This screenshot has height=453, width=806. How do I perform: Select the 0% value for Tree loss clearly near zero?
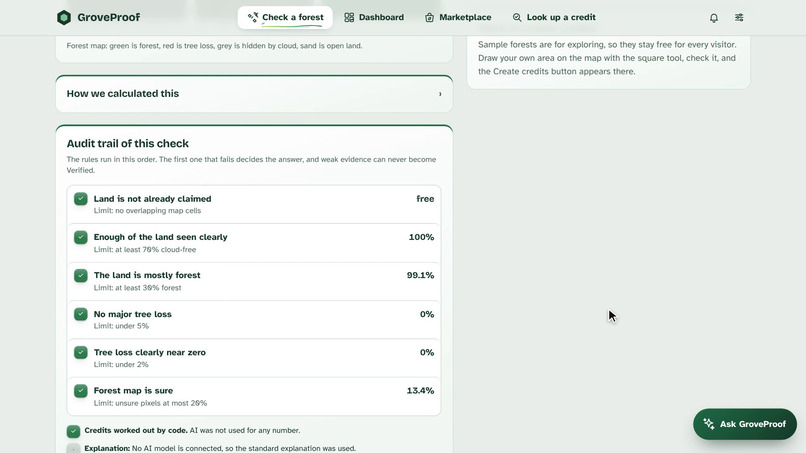[427, 352]
